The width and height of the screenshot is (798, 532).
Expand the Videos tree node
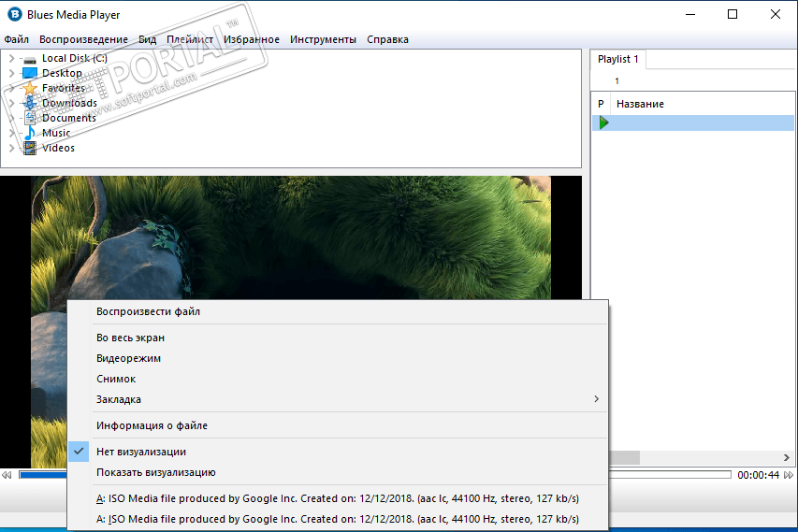pyautogui.click(x=12, y=148)
